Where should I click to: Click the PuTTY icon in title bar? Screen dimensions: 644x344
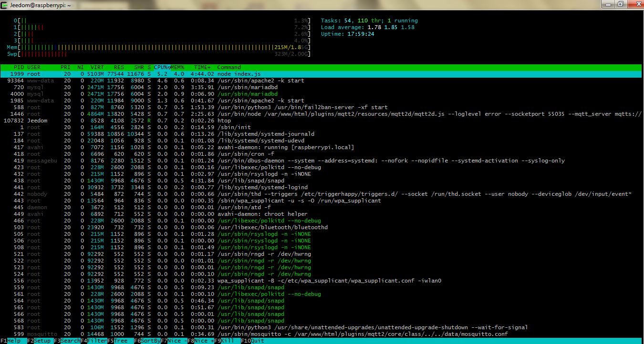(x=5, y=4)
